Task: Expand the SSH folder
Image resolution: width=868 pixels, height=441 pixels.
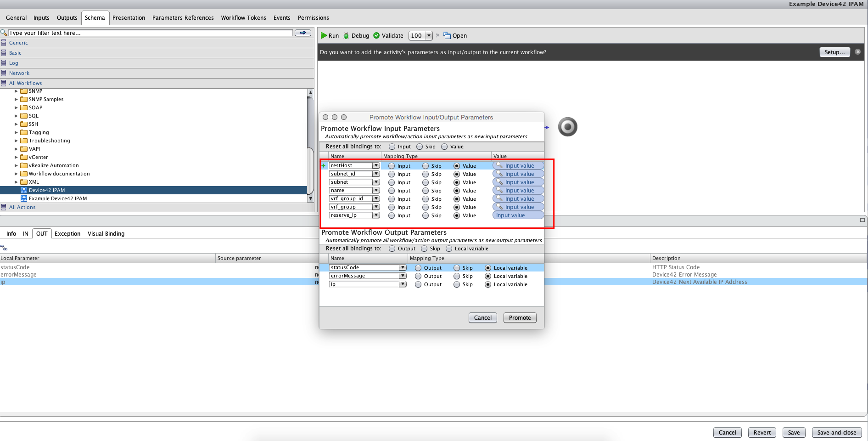Action: pyautogui.click(x=16, y=124)
